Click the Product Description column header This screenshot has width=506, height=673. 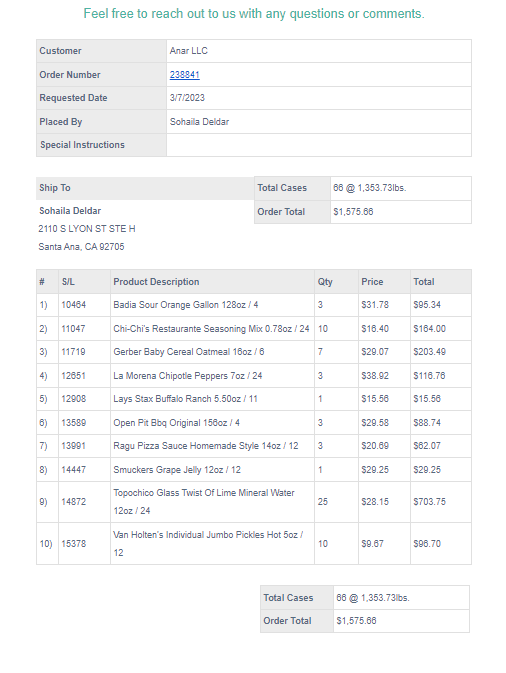tap(156, 282)
